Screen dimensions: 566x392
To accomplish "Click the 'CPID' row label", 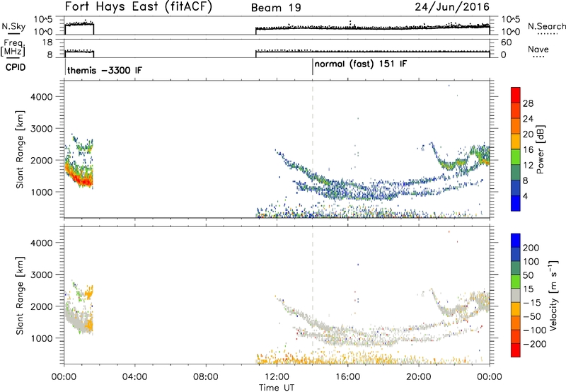I will click(x=16, y=67).
